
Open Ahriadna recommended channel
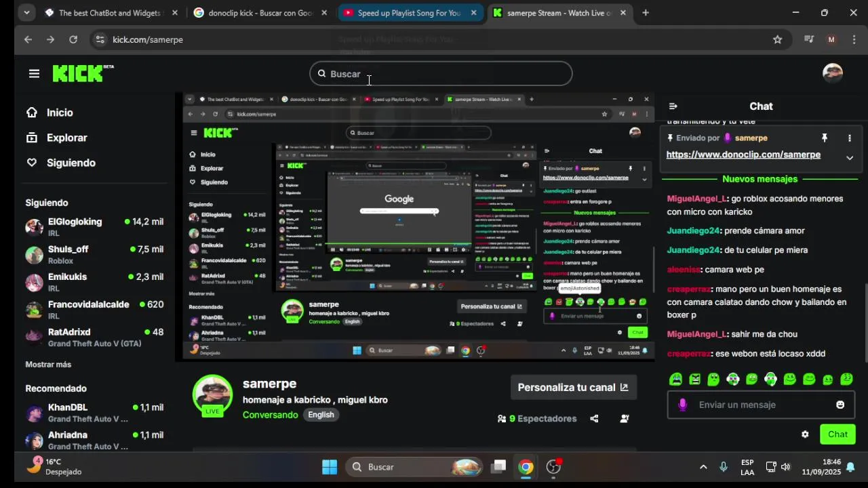[95, 440]
